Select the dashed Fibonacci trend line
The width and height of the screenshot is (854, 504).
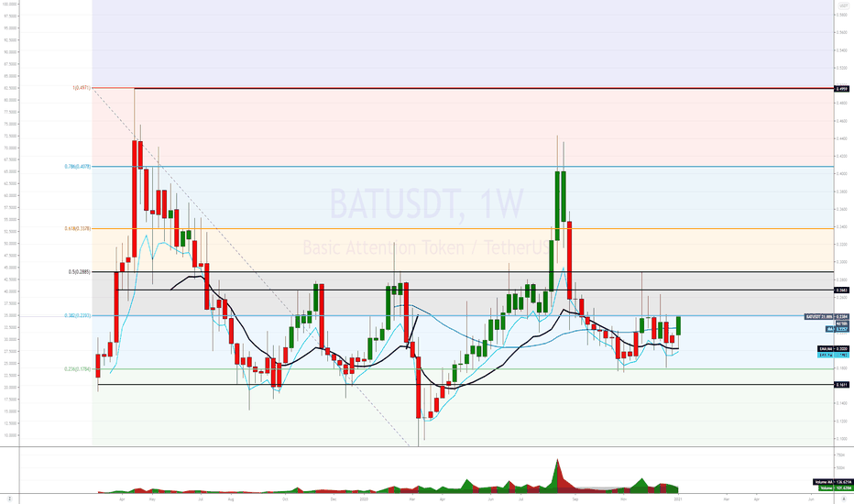(x=250, y=267)
